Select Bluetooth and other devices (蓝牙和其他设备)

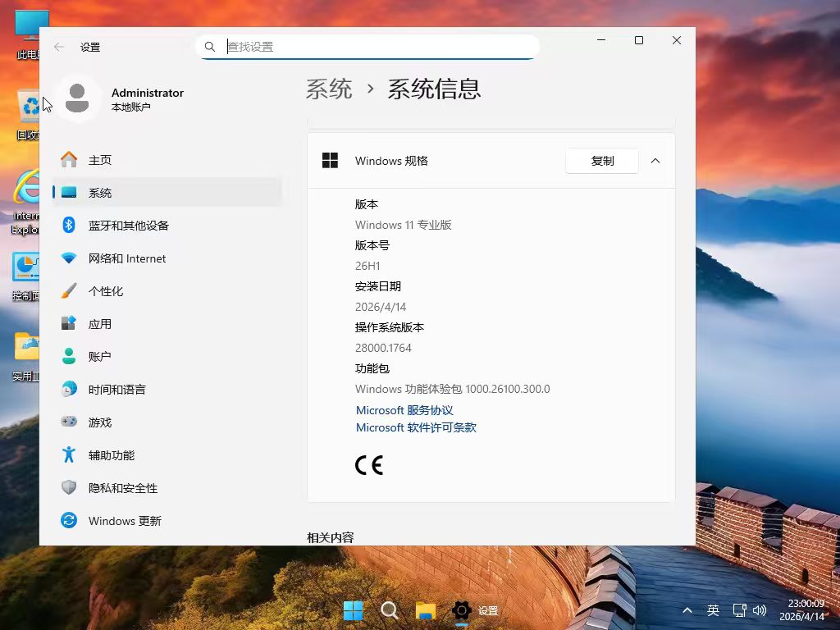(128, 226)
